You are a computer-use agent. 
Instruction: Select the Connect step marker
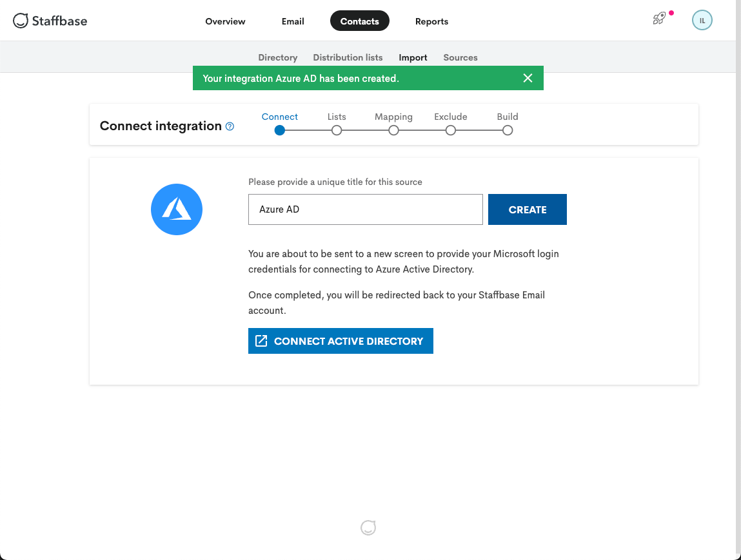[280, 130]
